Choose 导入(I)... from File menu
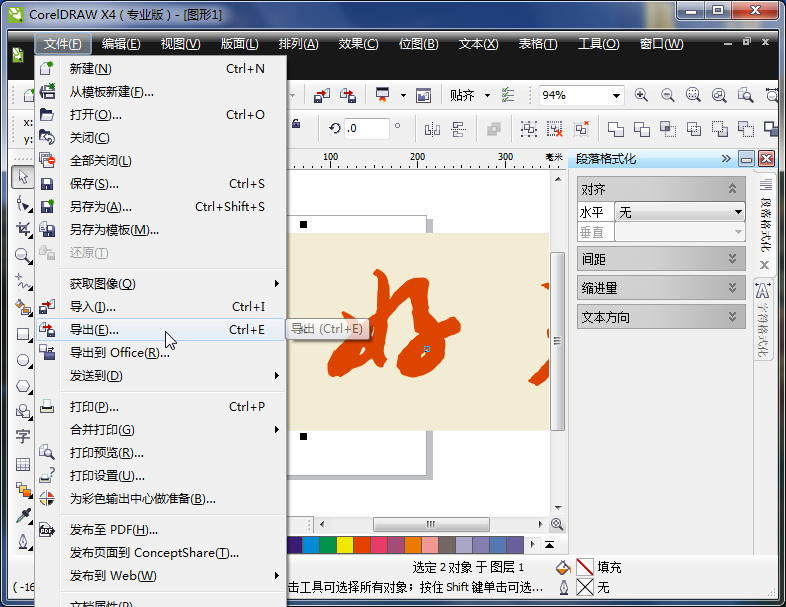The image size is (786, 607). pos(161,307)
